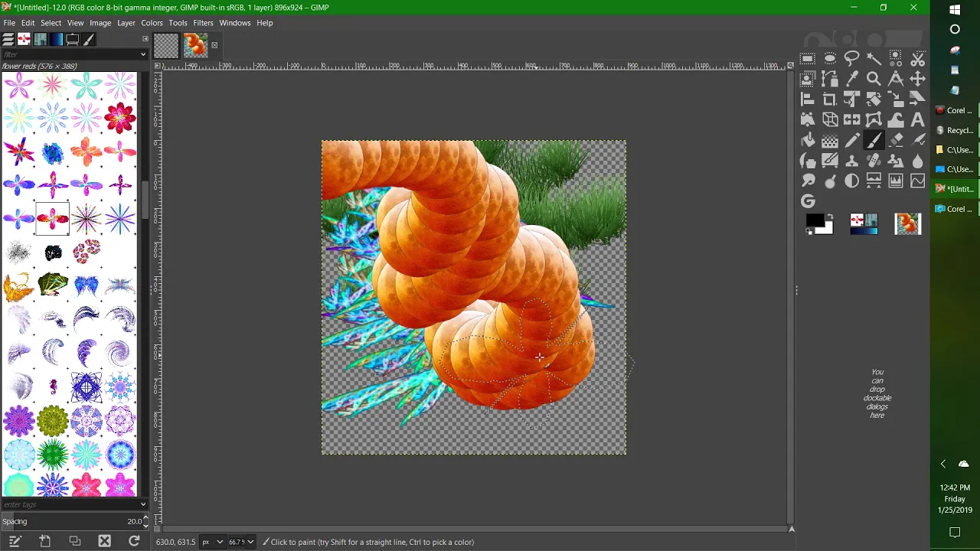
Task: Select the Pencil tool
Action: click(x=851, y=141)
